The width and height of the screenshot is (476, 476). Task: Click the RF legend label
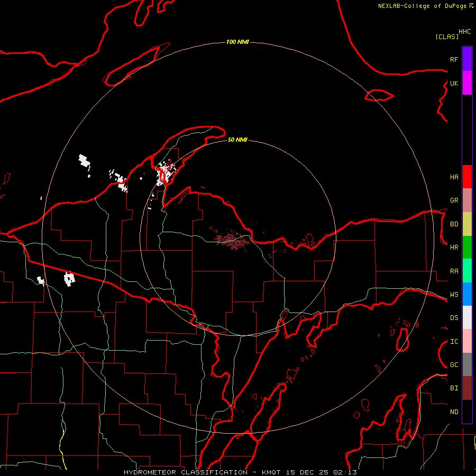point(454,59)
